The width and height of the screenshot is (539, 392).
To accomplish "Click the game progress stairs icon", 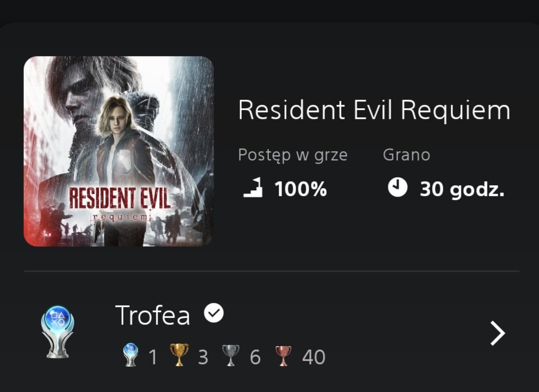I will (253, 188).
